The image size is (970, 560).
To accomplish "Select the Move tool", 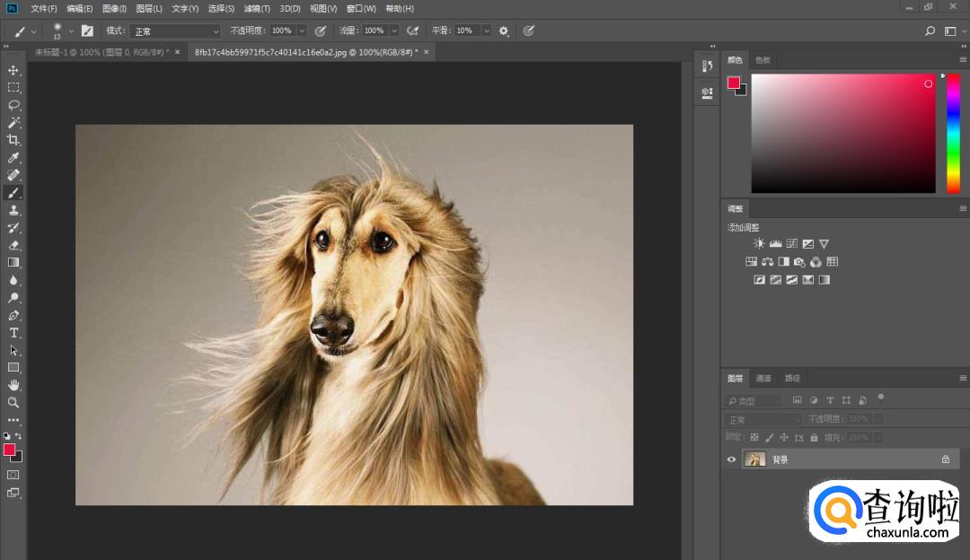I will click(13, 70).
